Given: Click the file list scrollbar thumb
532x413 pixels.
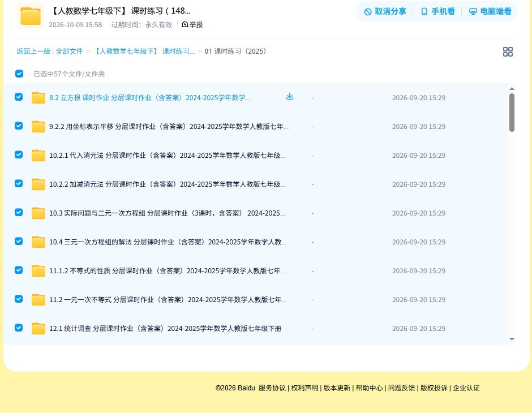Looking at the screenshot, I should coord(512,113).
